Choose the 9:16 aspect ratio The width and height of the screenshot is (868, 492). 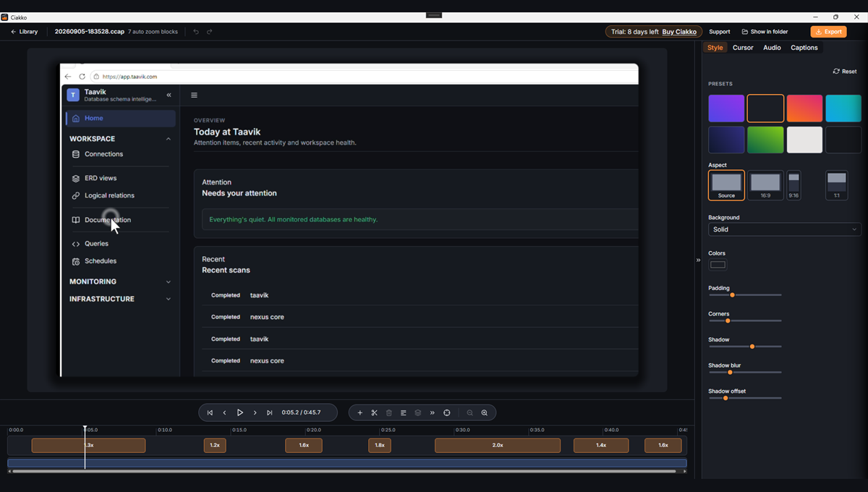793,185
